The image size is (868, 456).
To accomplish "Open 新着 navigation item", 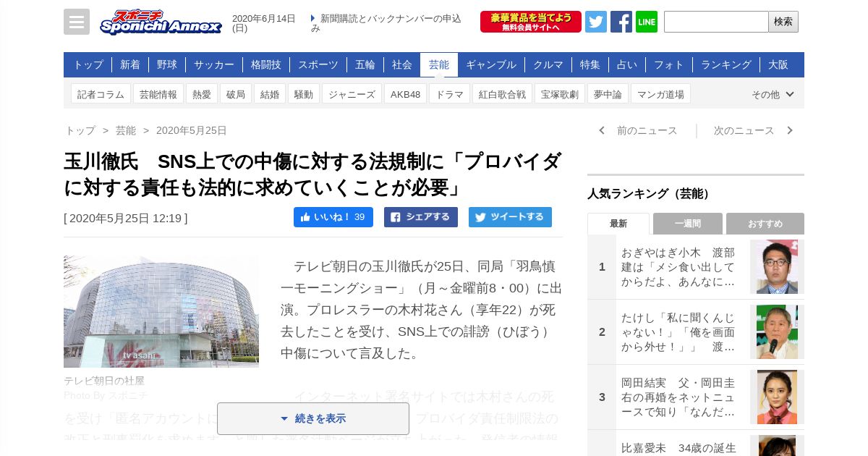I will point(130,64).
